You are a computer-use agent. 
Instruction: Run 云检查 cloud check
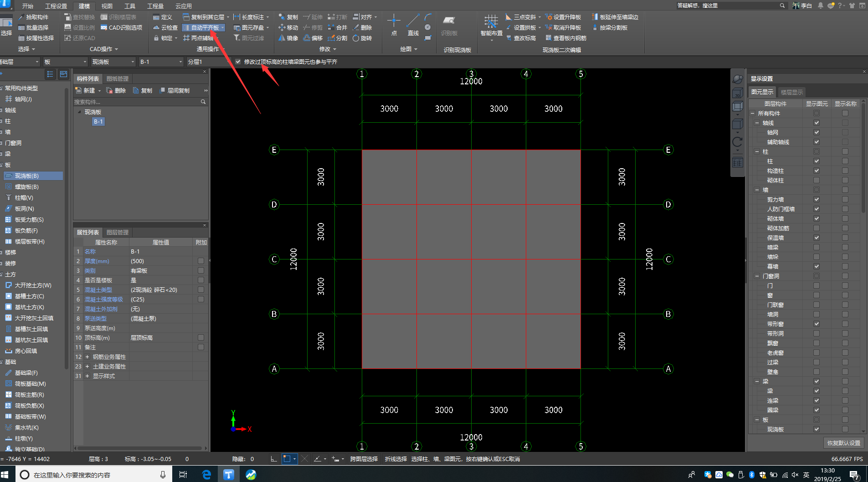pos(165,27)
